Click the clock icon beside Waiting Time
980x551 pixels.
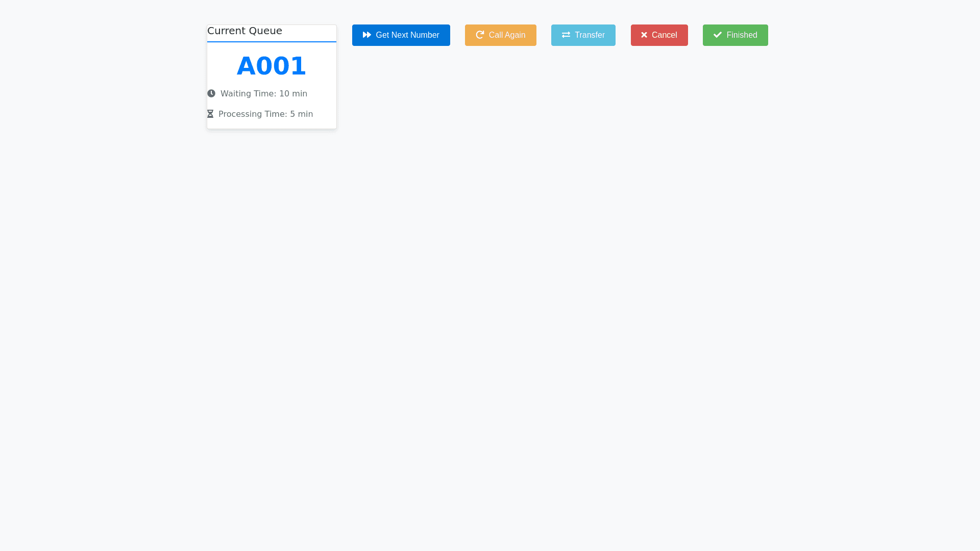[x=211, y=94]
